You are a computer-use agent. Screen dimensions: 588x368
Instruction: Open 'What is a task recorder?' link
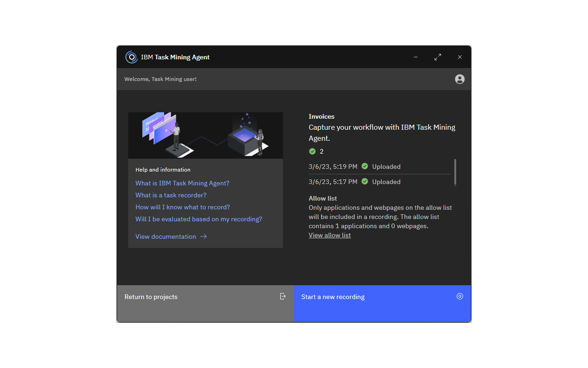[171, 195]
